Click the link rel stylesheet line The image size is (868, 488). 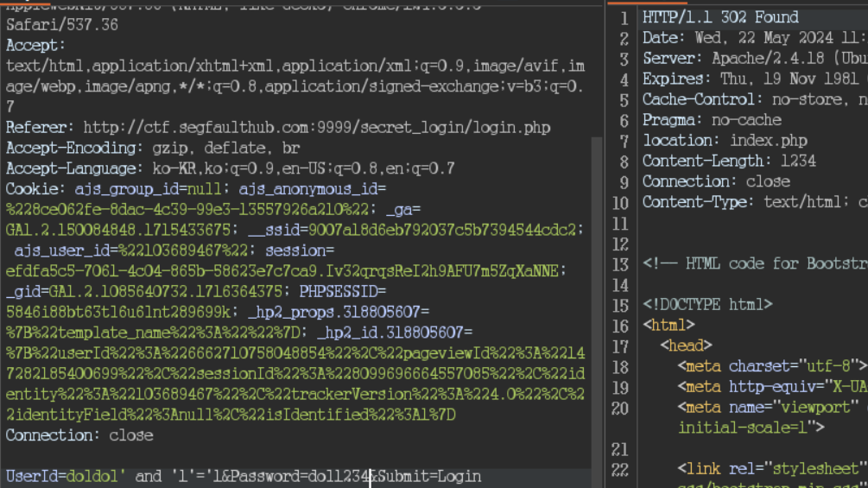click(x=772, y=469)
